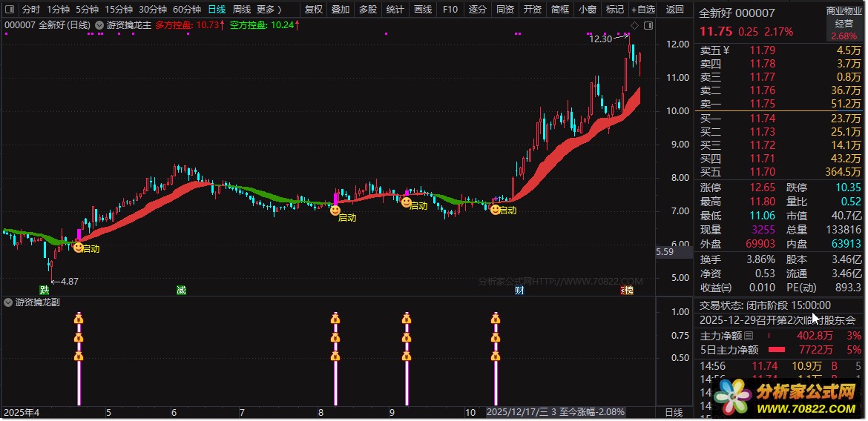Select the 周线 weekly chart tab
The image size is (868, 421).
(x=242, y=10)
